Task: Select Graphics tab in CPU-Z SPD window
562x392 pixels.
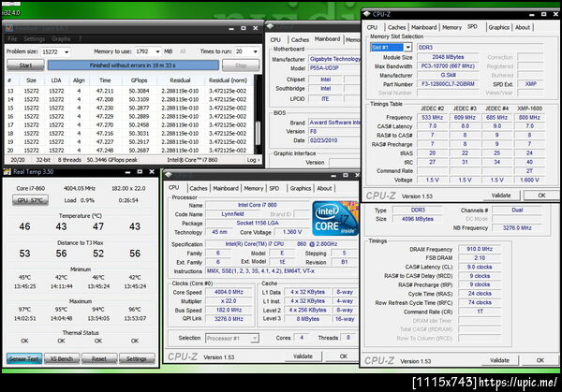Action: [498, 27]
